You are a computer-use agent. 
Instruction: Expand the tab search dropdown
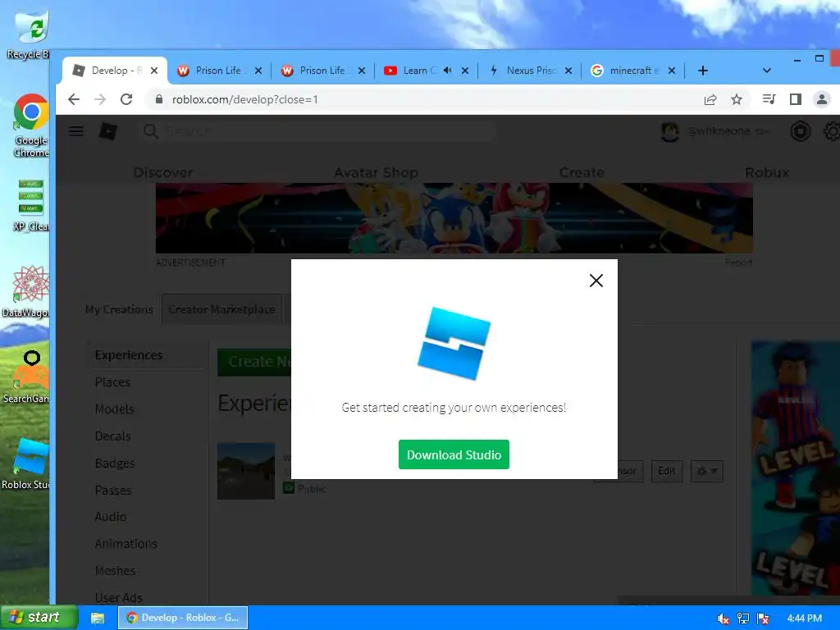(x=767, y=71)
